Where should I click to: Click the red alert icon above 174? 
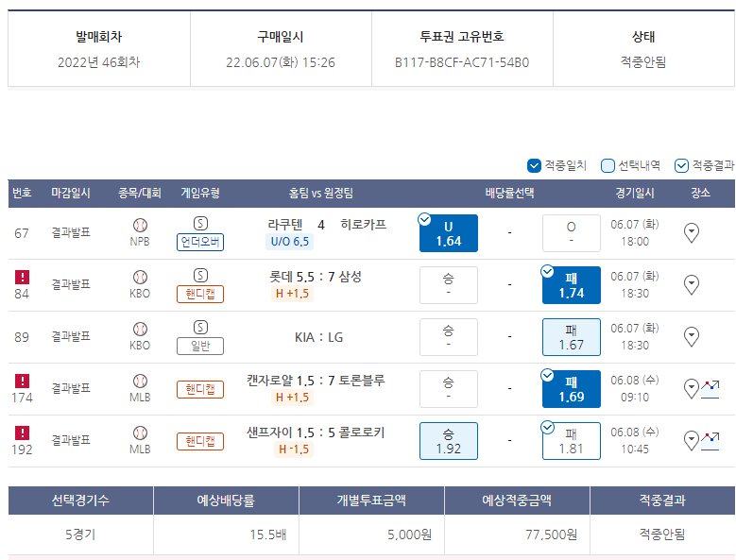click(22, 381)
